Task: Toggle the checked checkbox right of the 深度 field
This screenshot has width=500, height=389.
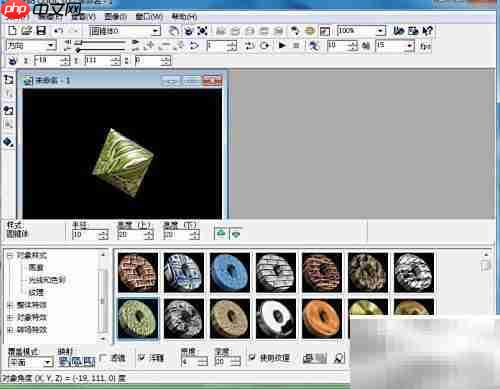Action: tap(252, 357)
